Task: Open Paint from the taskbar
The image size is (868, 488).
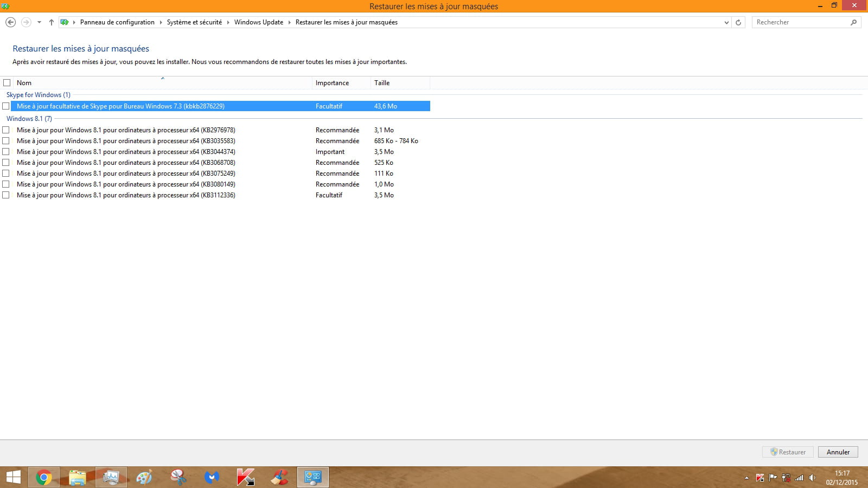Action: click(145, 477)
